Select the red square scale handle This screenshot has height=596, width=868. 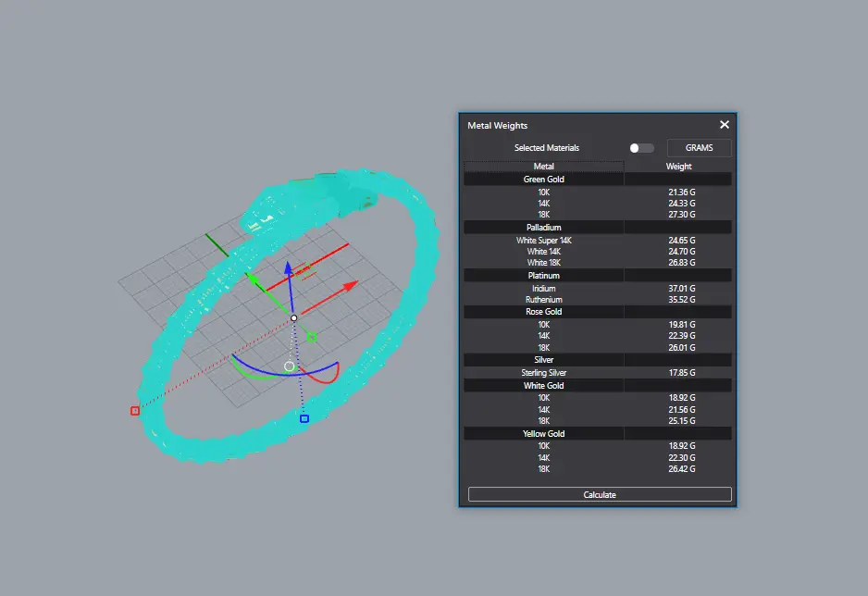[135, 410]
